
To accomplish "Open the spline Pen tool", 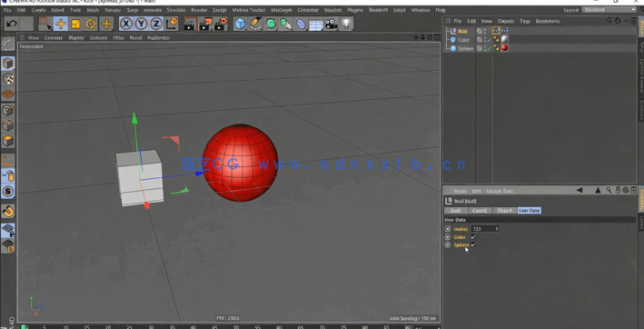I will 255,24.
